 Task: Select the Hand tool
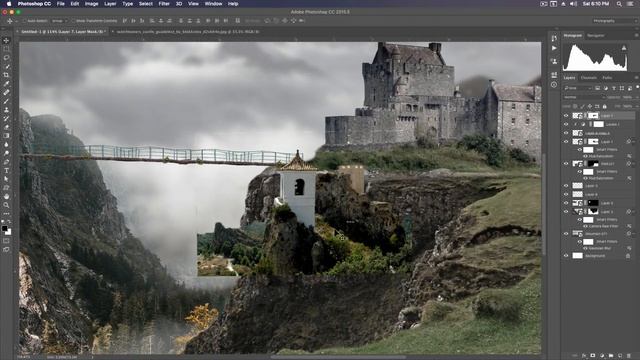[6, 196]
